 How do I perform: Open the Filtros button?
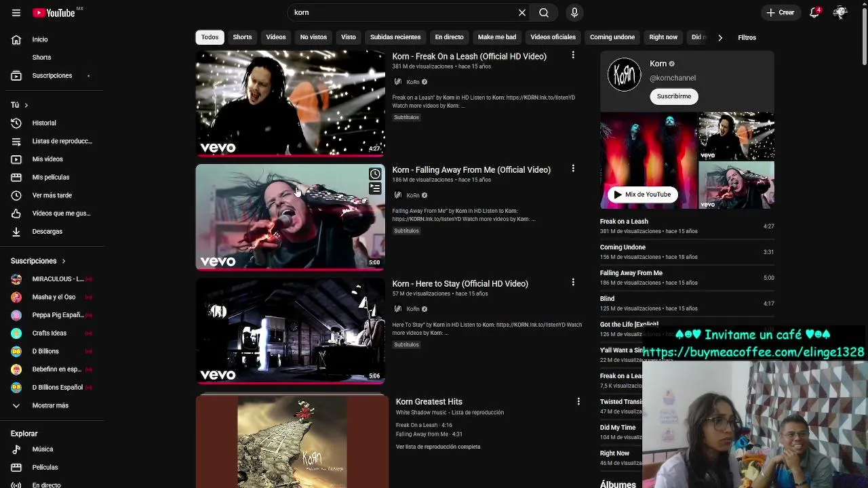point(747,37)
